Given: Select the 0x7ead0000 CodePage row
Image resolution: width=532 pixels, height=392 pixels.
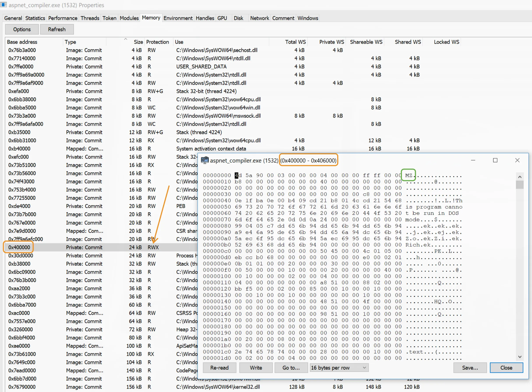Looking at the screenshot, I should (102, 370).
